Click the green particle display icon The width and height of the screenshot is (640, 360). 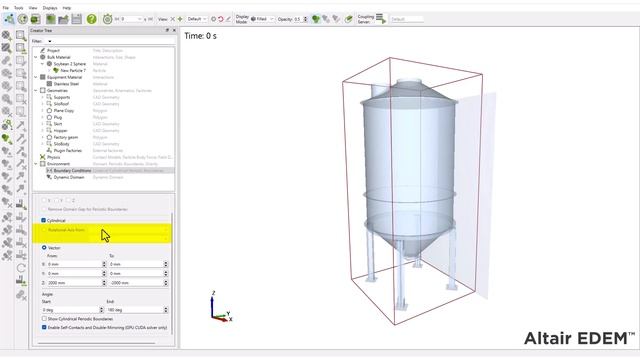tap(316, 19)
